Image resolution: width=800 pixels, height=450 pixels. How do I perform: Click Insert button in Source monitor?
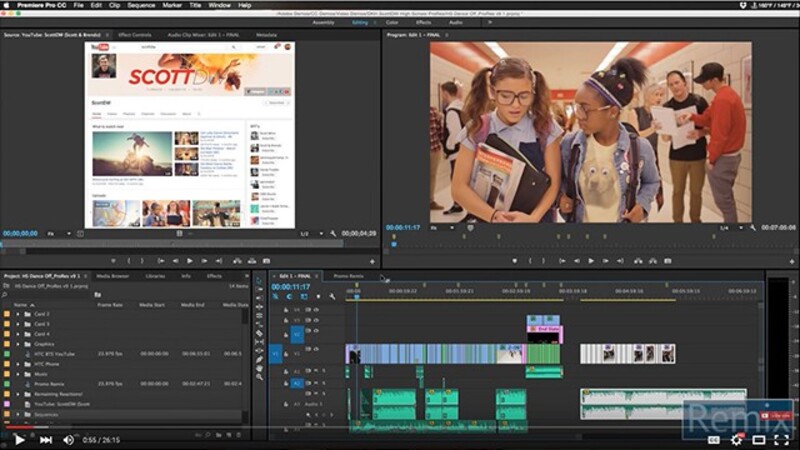[237, 261]
